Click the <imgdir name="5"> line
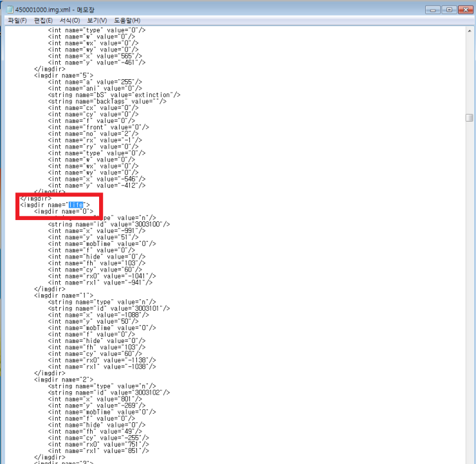 [x=64, y=75]
